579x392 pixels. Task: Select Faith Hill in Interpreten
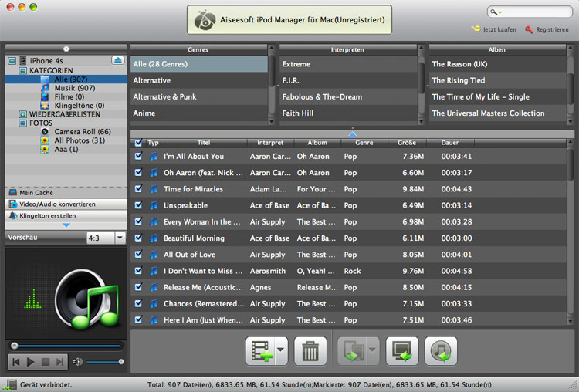pyautogui.click(x=348, y=113)
